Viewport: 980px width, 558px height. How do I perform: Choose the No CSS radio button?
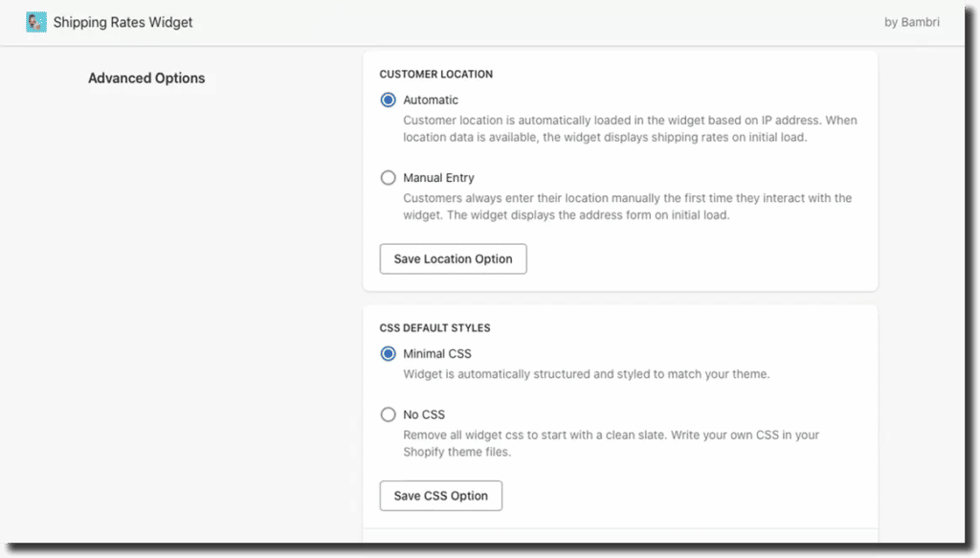(389, 414)
